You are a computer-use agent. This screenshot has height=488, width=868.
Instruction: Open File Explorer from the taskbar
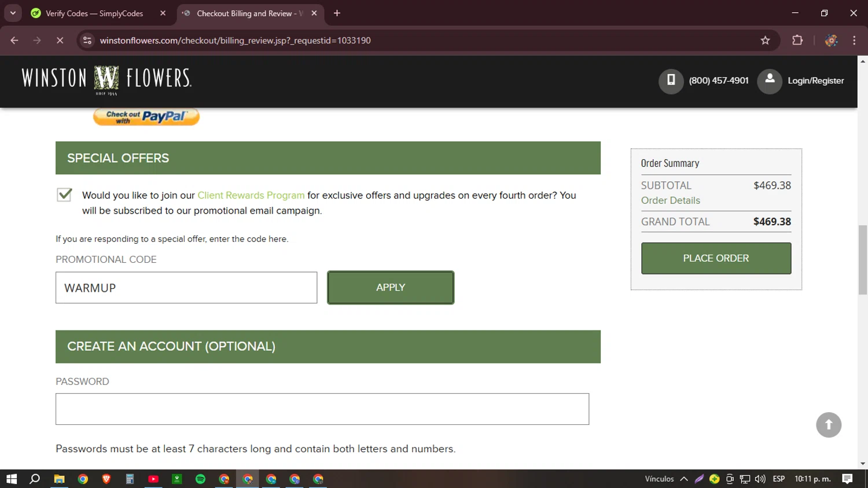point(59,479)
